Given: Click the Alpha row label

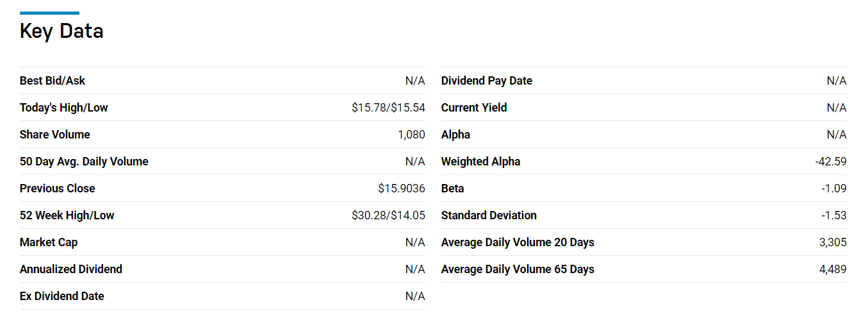Looking at the screenshot, I should pos(455,135).
